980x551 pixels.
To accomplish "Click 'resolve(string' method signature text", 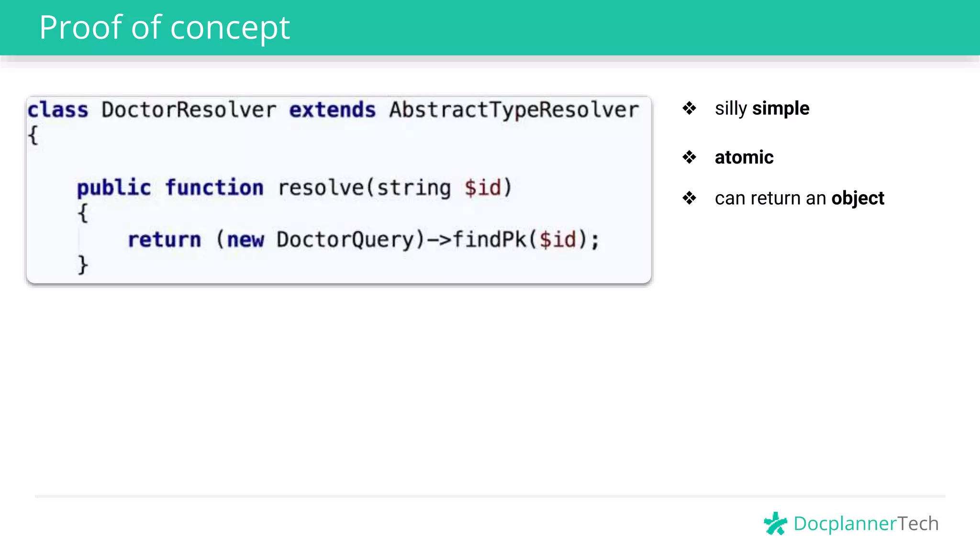I will click(x=364, y=188).
